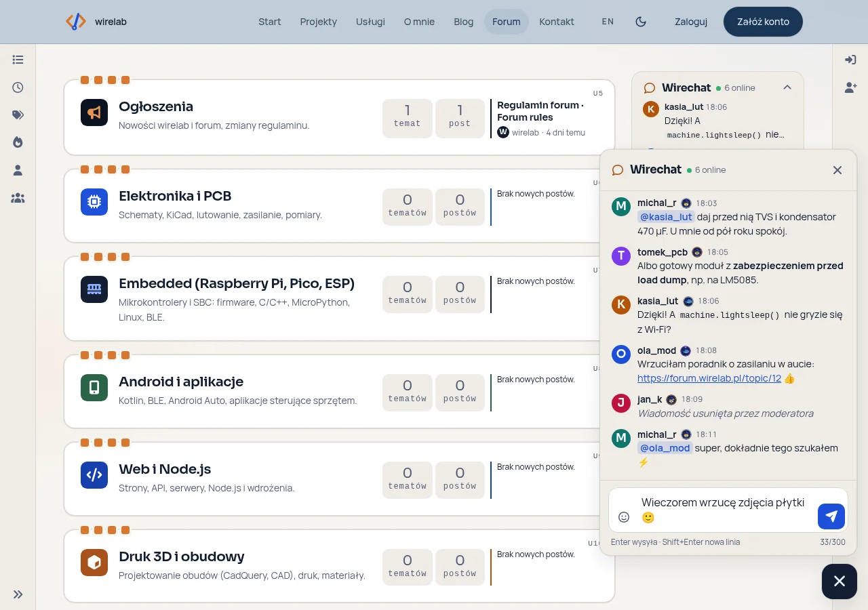The image size is (868, 610).
Task: Close the Wirechat popup with X
Action: point(837,170)
